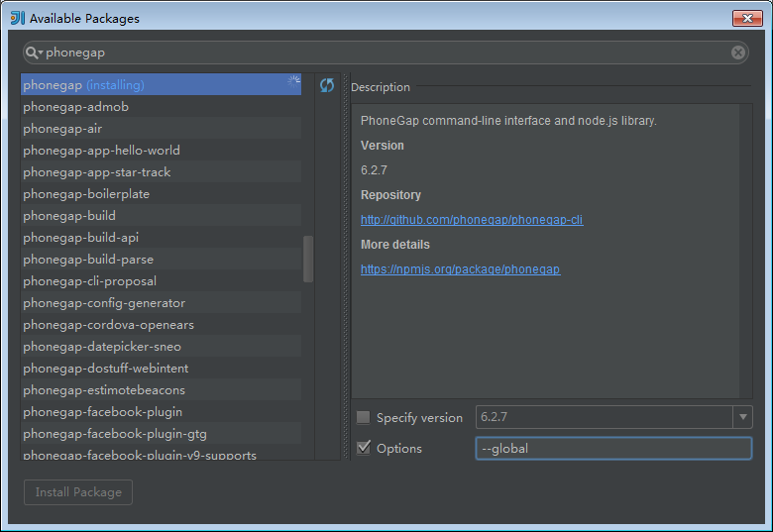Image resolution: width=773 pixels, height=532 pixels.
Task: Click the JetBrains IDE icon in the title bar
Action: (18, 18)
